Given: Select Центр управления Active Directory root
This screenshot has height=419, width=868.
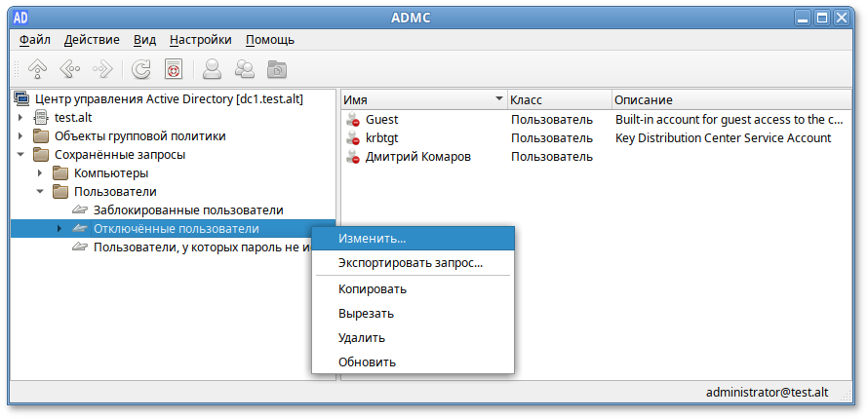Looking at the screenshot, I should 169,99.
